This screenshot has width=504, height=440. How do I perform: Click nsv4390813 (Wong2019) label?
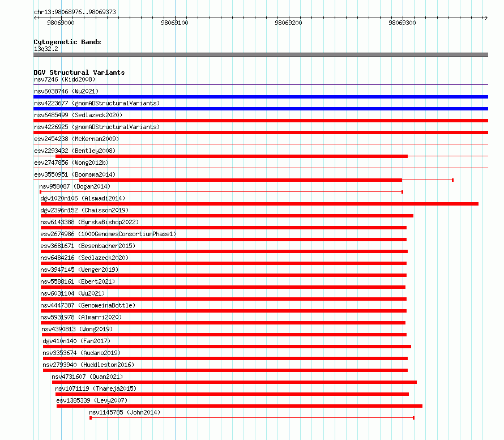(77, 329)
